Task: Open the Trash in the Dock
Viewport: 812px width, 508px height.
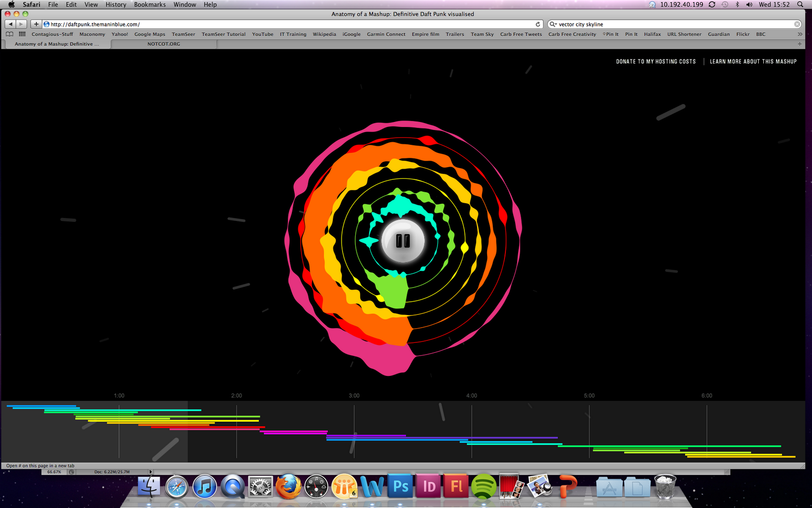Action: pos(665,487)
